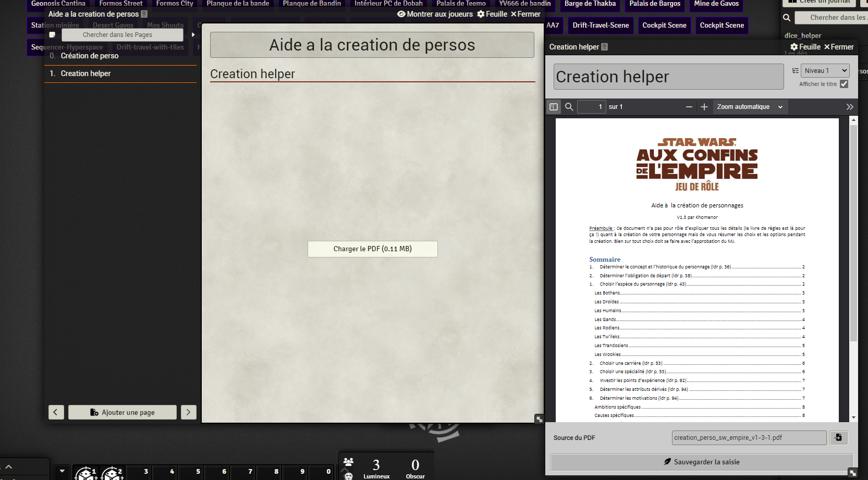Open the Drift-Travel-Scene tab

(x=601, y=25)
